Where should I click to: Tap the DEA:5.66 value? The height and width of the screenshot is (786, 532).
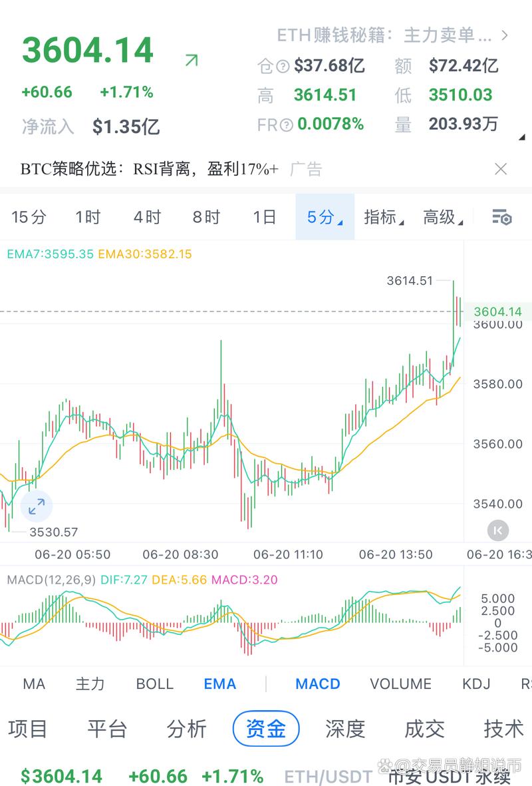(x=180, y=580)
